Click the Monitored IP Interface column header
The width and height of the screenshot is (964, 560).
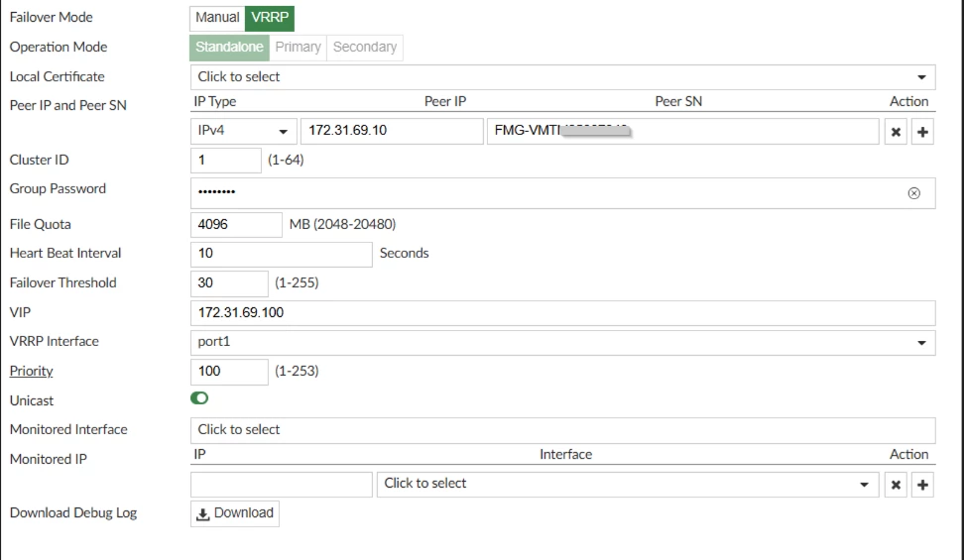tap(565, 454)
